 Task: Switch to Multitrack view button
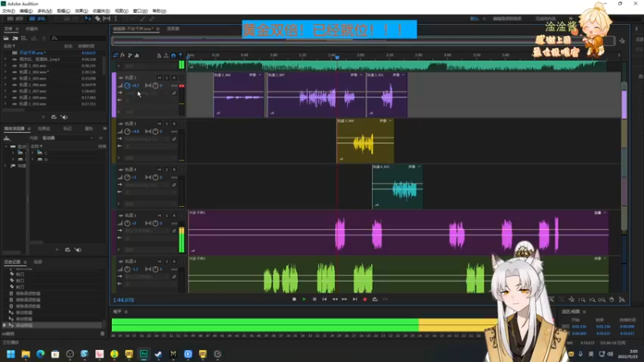(x=37, y=19)
